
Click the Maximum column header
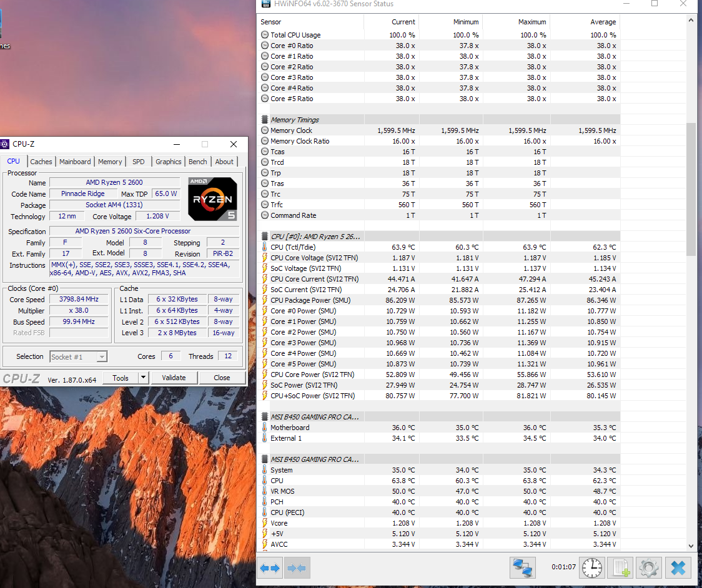[517, 22]
